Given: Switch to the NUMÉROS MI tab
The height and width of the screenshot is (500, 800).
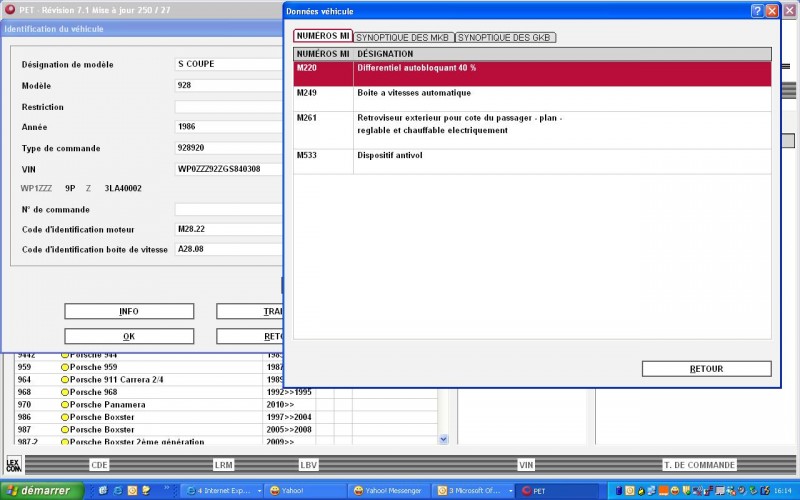Looking at the screenshot, I should [322, 36].
